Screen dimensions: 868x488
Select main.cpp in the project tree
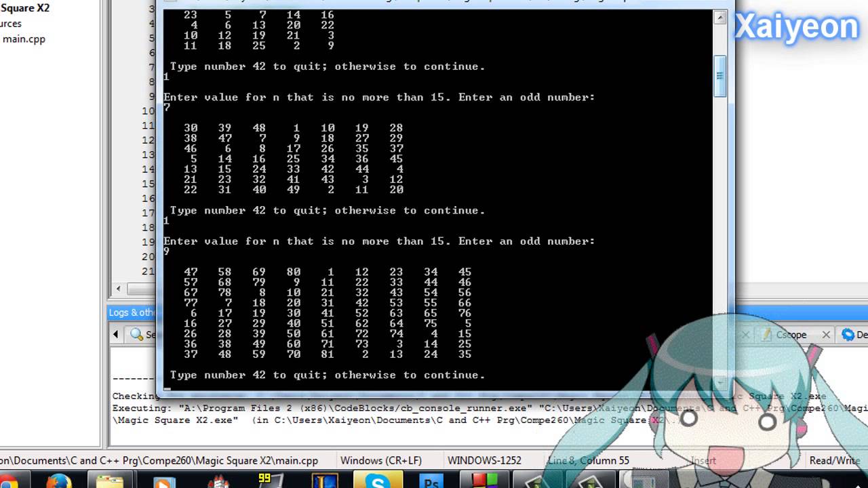pos(24,39)
